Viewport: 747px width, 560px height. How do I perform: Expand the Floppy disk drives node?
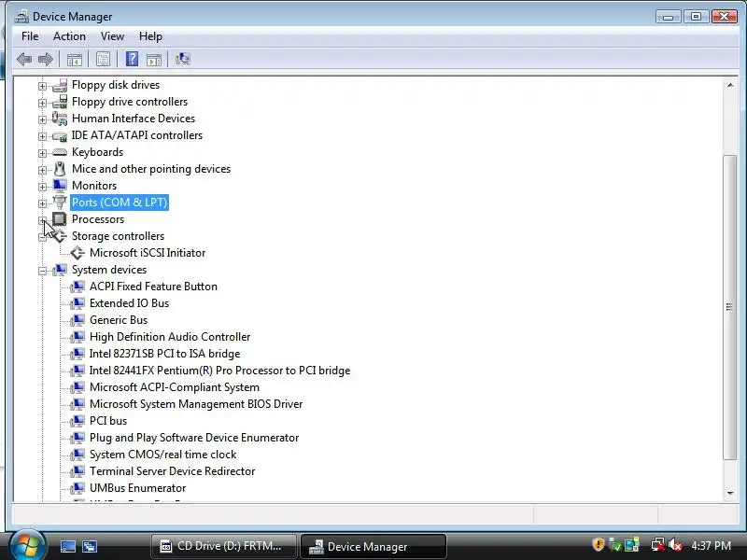click(42, 86)
